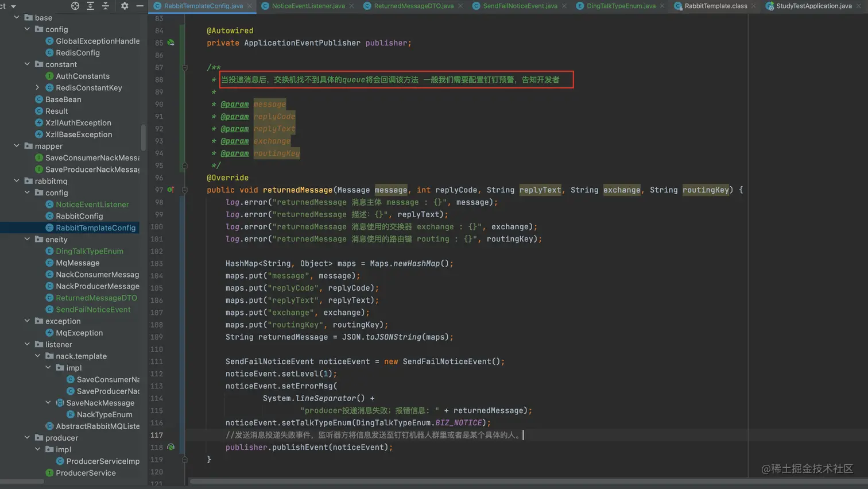Viewport: 868px width, 489px height.
Task: Open the ProducerServiceImp class
Action: coord(98,461)
